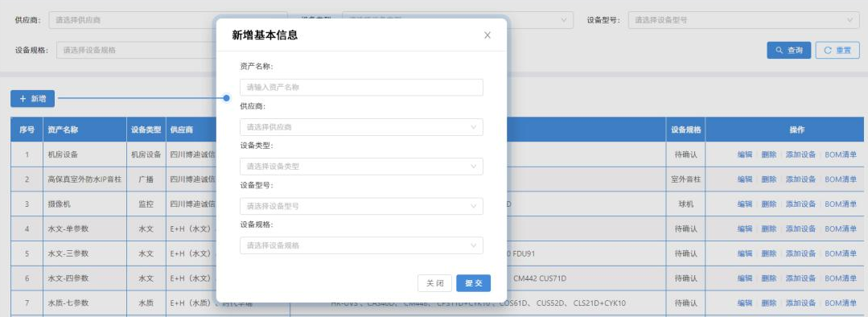
Task: Select the 水质-七参数 cell
Action: click(84, 303)
